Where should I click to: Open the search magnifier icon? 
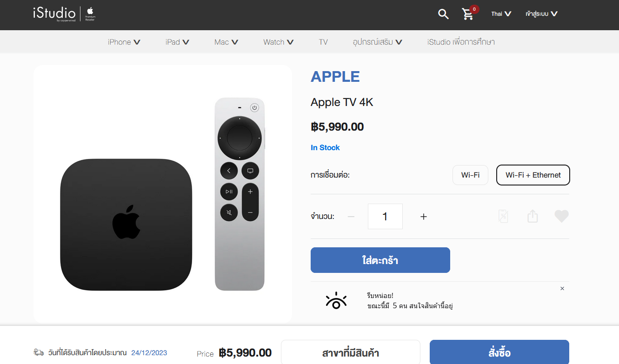[443, 14]
